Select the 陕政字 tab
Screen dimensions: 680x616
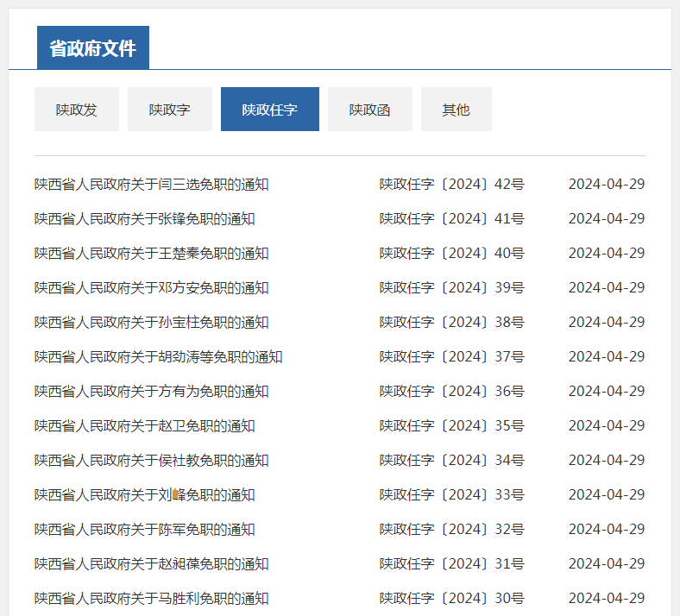pyautogui.click(x=169, y=110)
